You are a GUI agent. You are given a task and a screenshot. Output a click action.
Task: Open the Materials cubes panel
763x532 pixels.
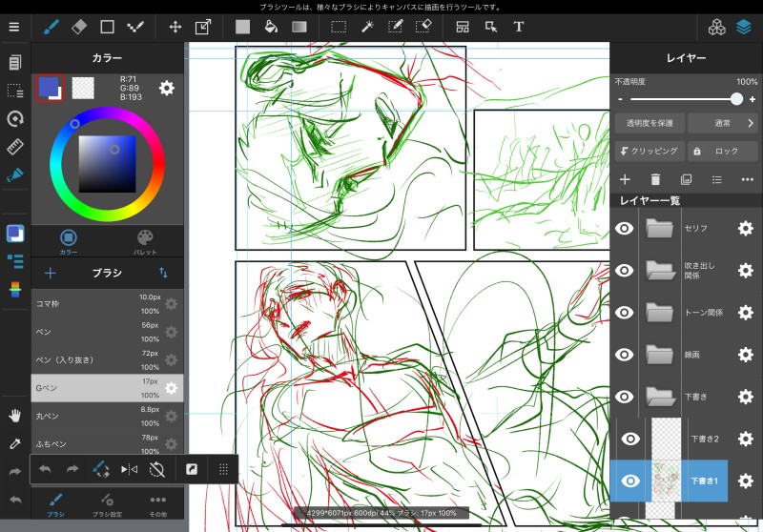(716, 28)
